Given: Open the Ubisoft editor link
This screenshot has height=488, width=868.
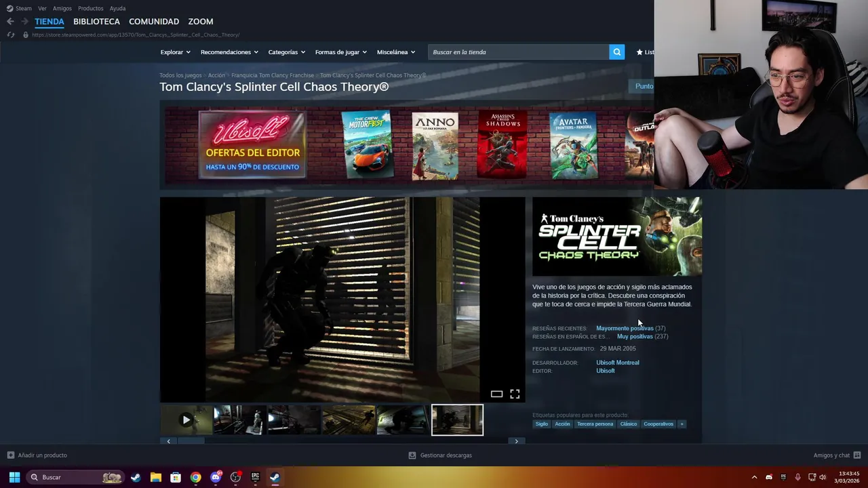Looking at the screenshot, I should [605, 371].
